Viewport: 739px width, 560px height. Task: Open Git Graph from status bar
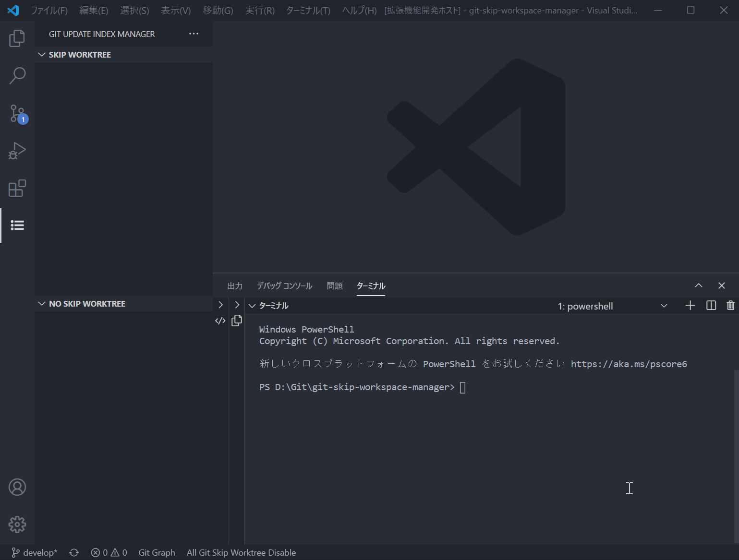157,553
